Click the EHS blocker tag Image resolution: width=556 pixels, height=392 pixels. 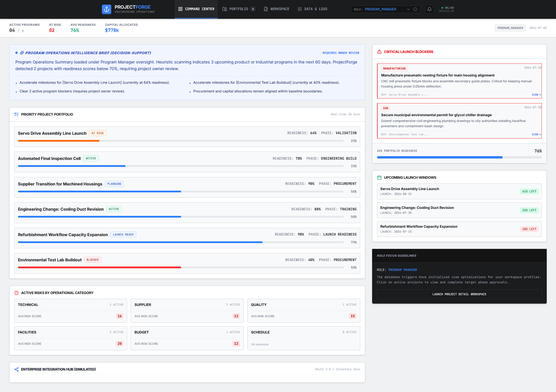point(386,108)
